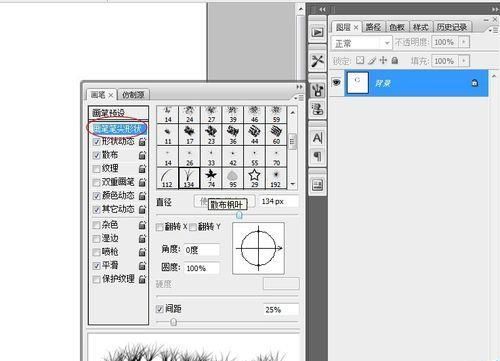
Task: Move the 直径 diameter slider handle
Action: pyautogui.click(x=239, y=215)
